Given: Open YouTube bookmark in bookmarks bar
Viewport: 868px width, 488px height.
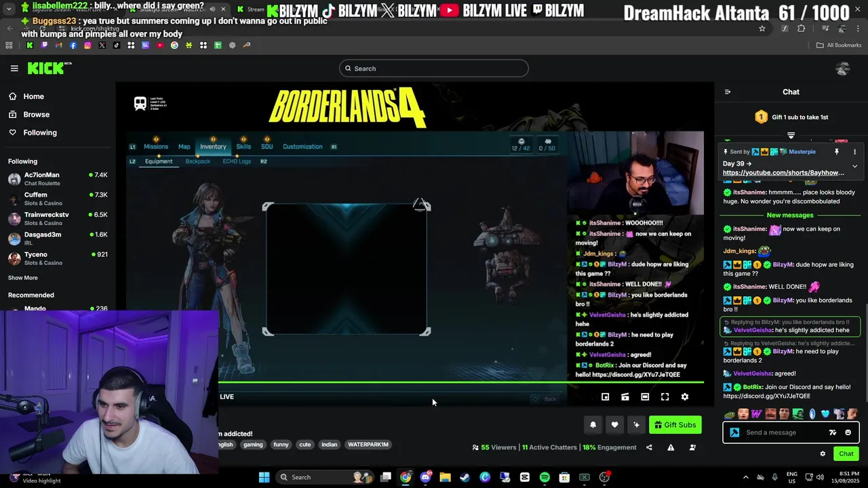Looking at the screenshot, I should click(160, 45).
